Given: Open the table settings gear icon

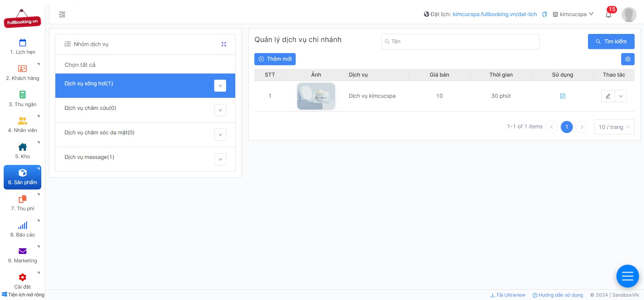Looking at the screenshot, I should (x=628, y=59).
